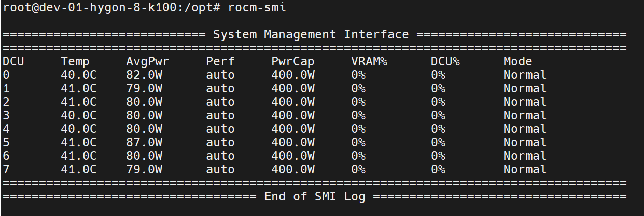Click the Normal mode value for DCU 6

tap(525, 156)
